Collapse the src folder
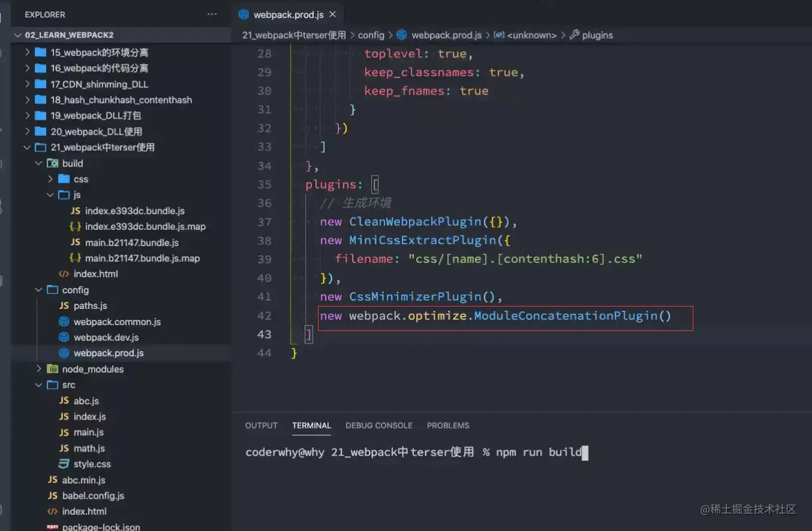The image size is (812, 531). point(39,385)
